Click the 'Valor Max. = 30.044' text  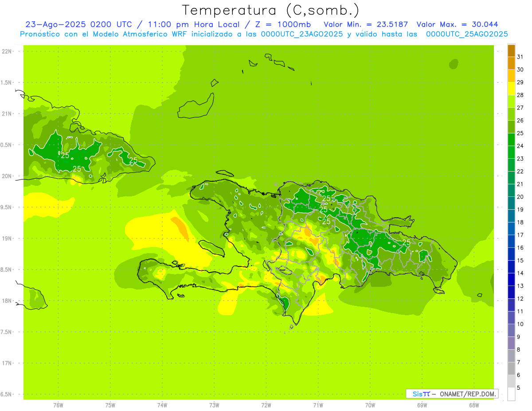point(458,24)
